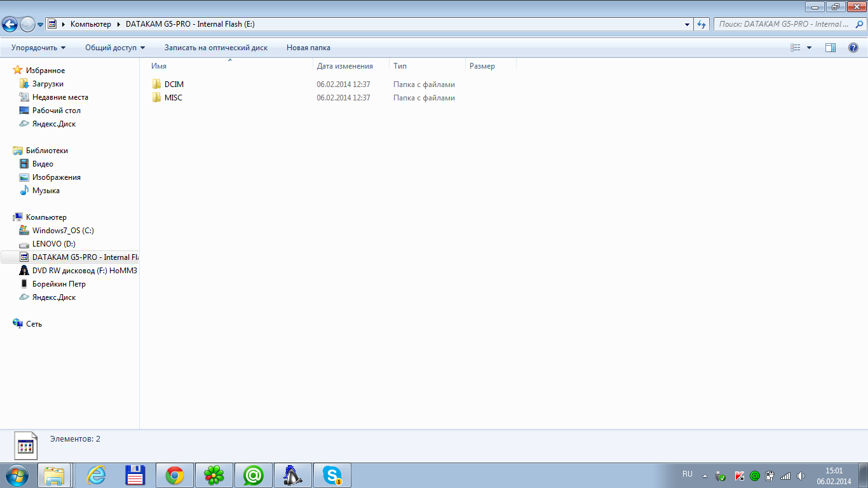
Task: Click Записать на оптический диск button
Action: [x=216, y=48]
